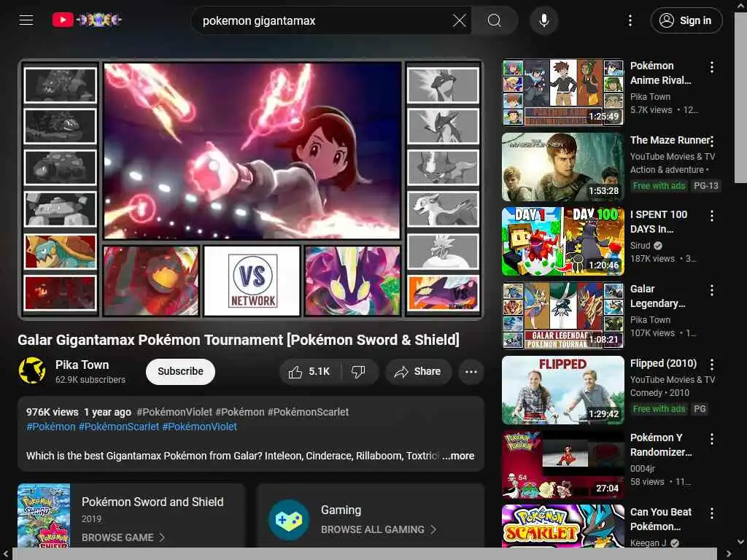Clear the search box with X
This screenshot has height=560, width=747.
(460, 20)
